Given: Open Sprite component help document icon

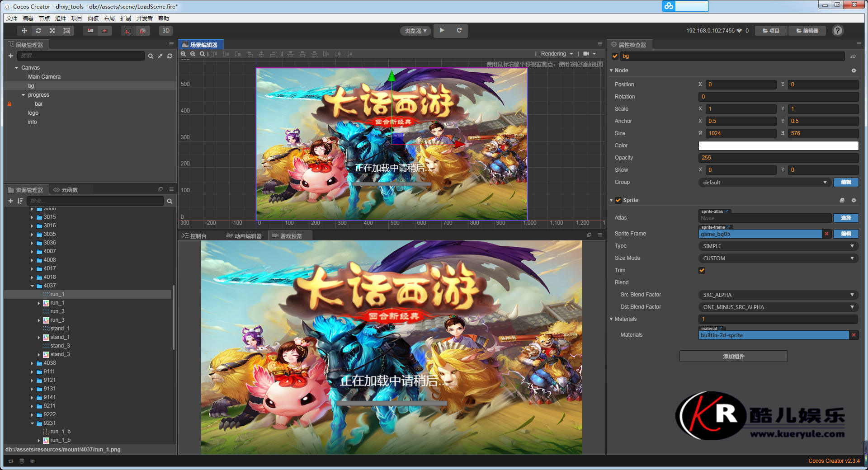Looking at the screenshot, I should 842,200.
